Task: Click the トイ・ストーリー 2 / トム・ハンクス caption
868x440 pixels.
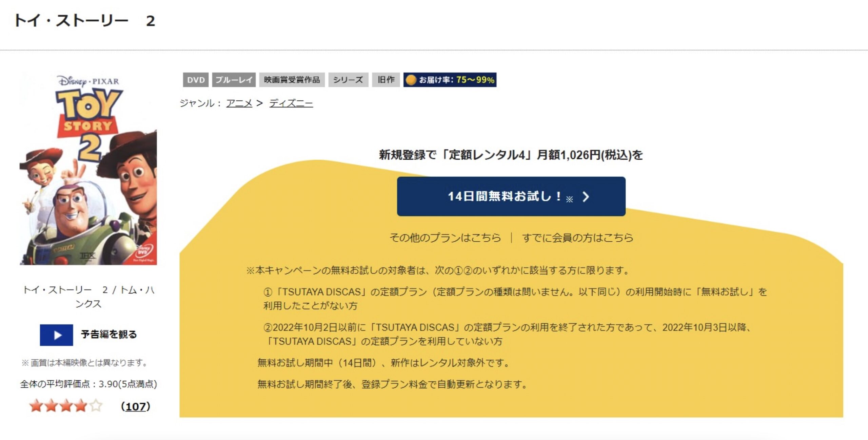Action: point(88,297)
